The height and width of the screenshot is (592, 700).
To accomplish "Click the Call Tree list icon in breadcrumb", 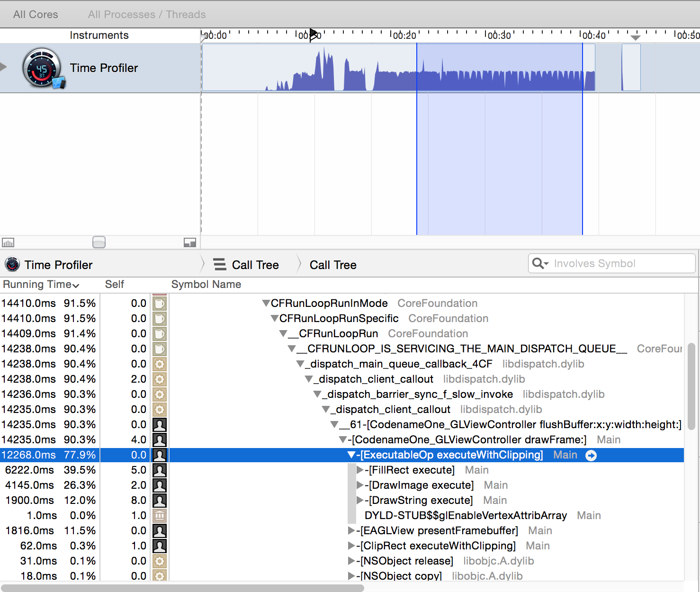I will (219, 264).
